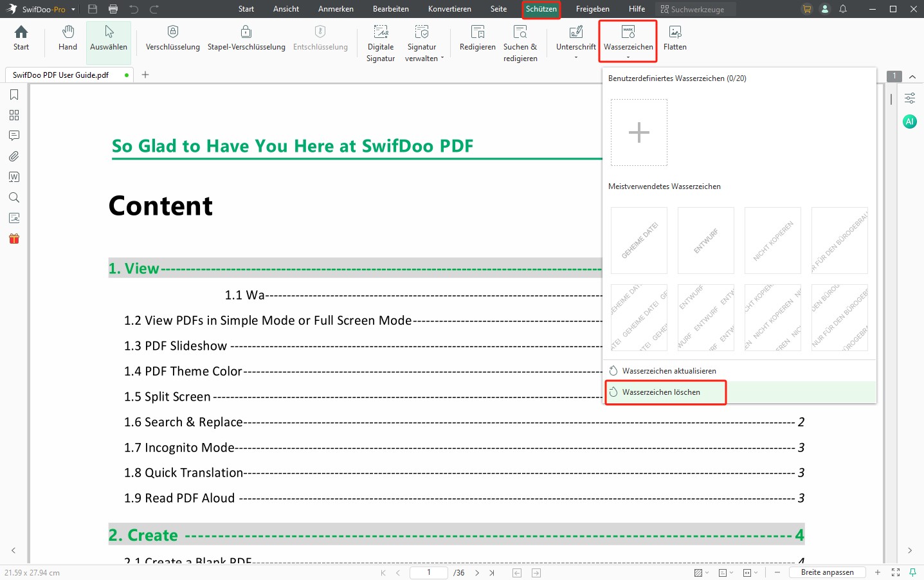This screenshot has height=580, width=924.
Task: Open the notifications bell icon
Action: [x=843, y=9]
